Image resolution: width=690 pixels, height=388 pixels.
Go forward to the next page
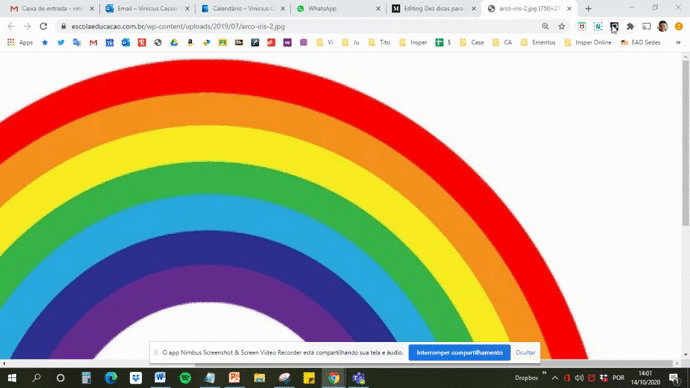pyautogui.click(x=27, y=26)
